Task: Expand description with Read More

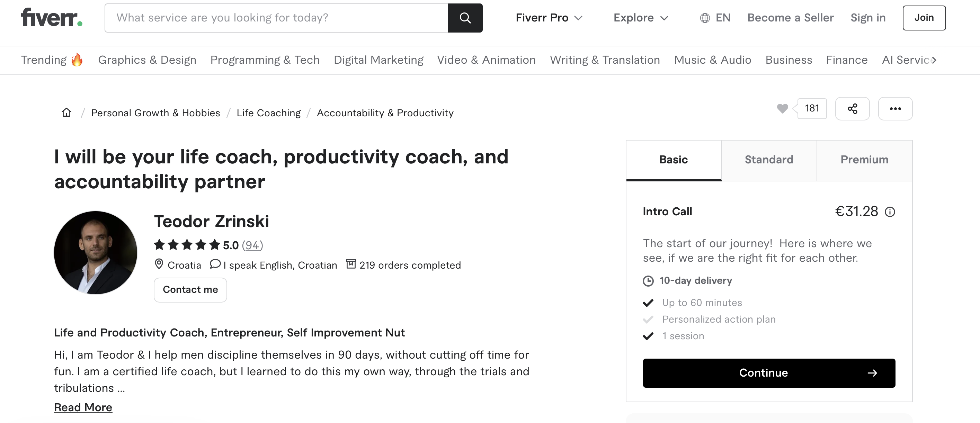Action: pos(83,407)
